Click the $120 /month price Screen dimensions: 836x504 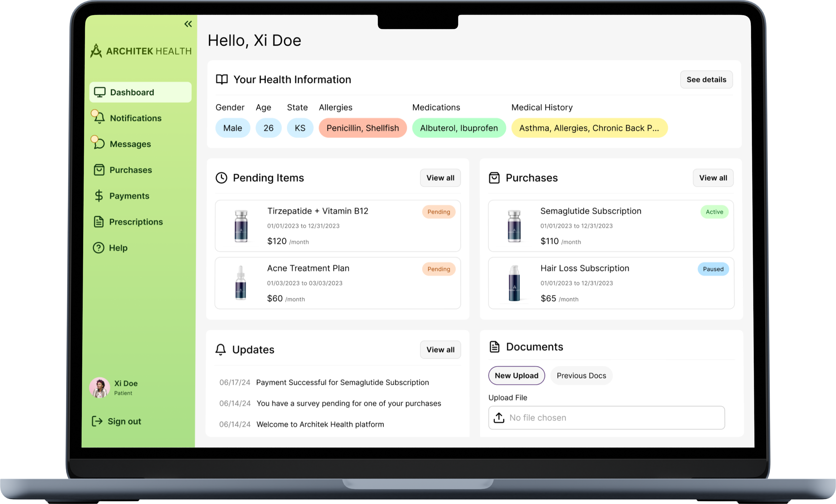click(288, 241)
